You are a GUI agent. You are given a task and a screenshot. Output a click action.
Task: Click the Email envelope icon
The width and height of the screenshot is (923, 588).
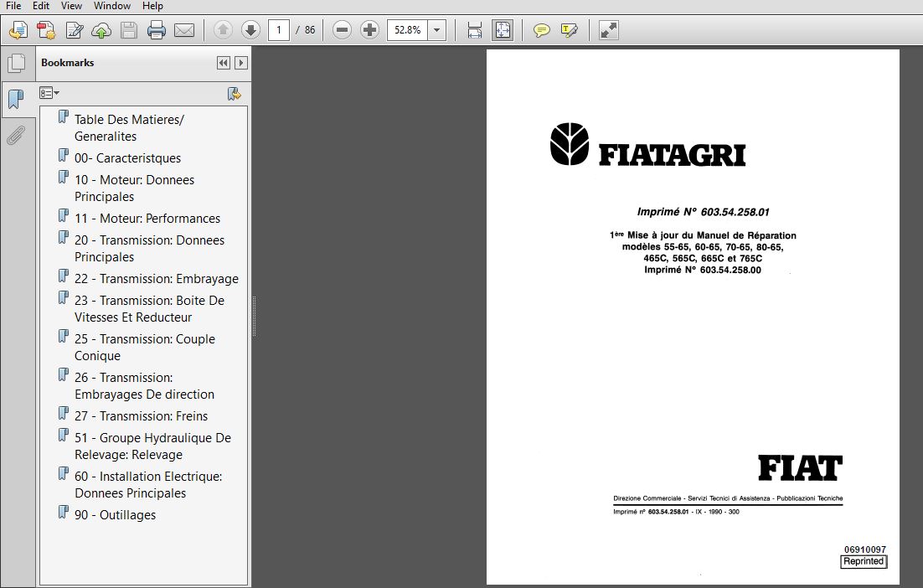(x=184, y=30)
